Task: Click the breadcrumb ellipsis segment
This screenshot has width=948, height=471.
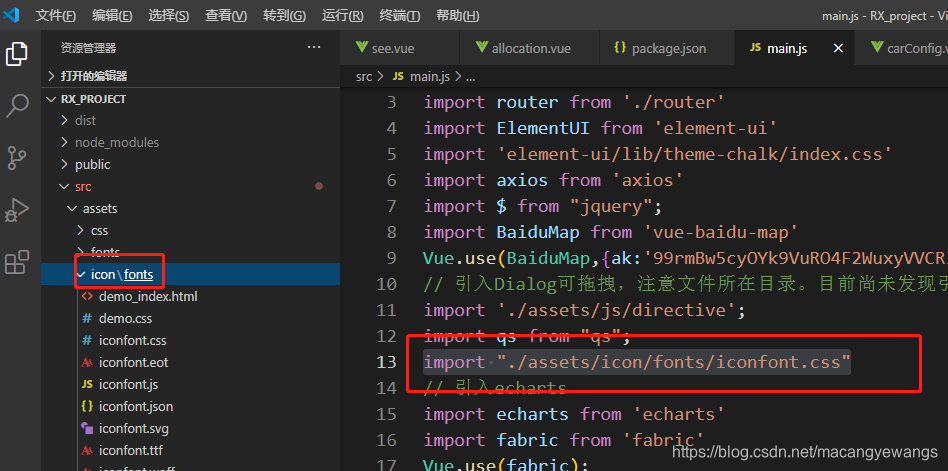Action: click(470, 77)
